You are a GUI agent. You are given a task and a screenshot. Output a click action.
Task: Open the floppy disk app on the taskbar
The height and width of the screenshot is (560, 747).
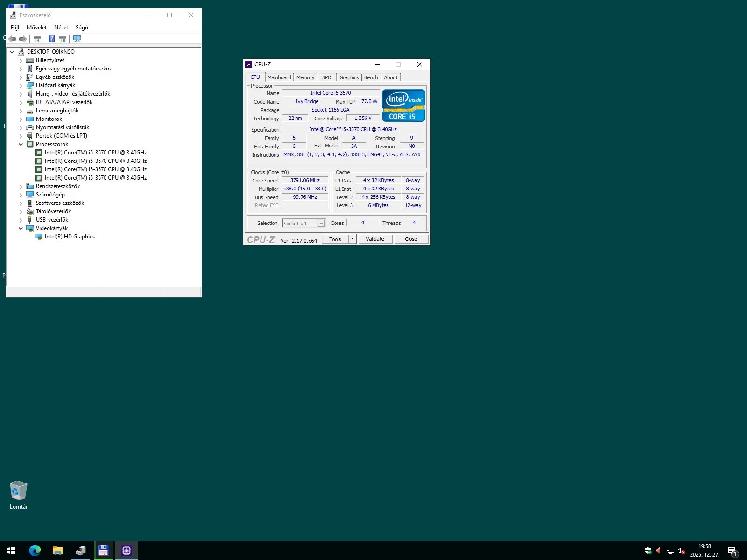tap(103, 551)
